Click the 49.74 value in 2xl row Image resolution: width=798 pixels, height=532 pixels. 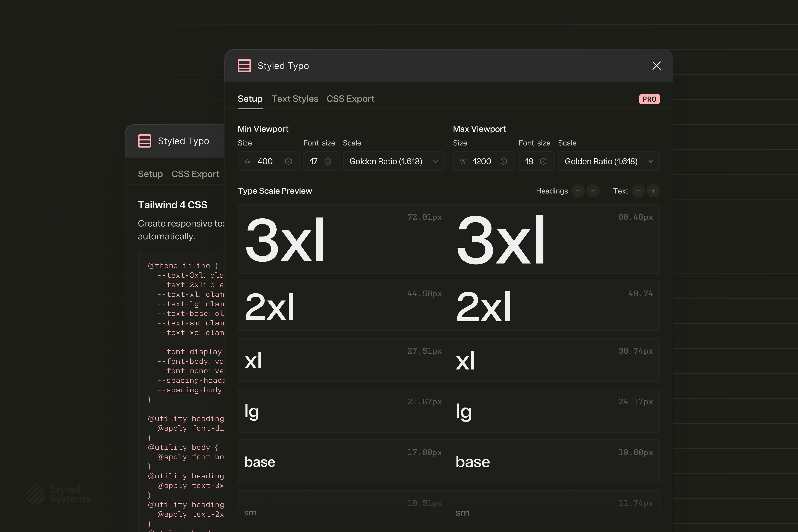coord(640,293)
